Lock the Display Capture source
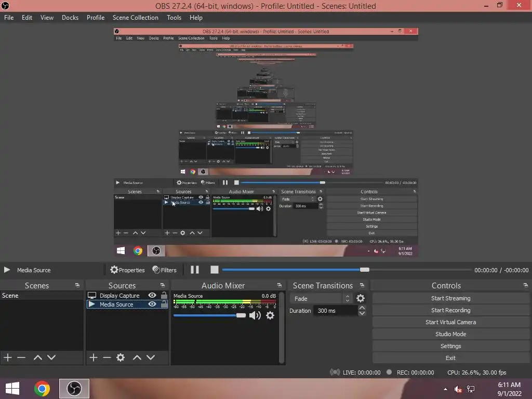Screen dimensions: 532x399 coord(164,295)
